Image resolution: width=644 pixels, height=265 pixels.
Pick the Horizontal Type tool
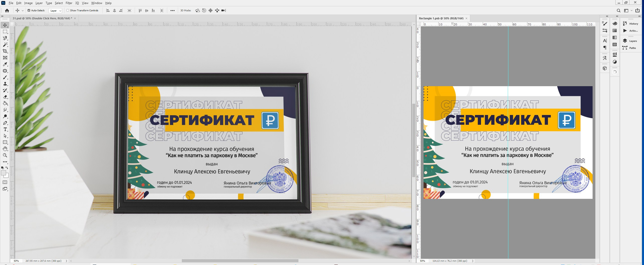(5, 129)
